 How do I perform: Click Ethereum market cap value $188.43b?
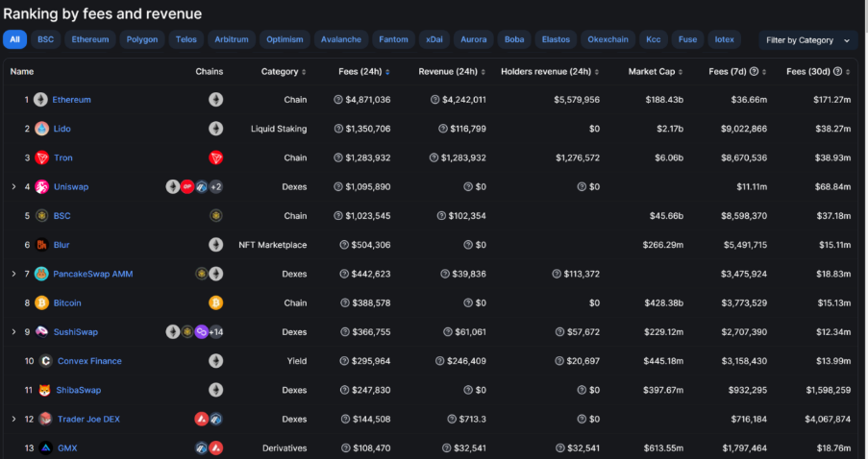click(x=664, y=100)
